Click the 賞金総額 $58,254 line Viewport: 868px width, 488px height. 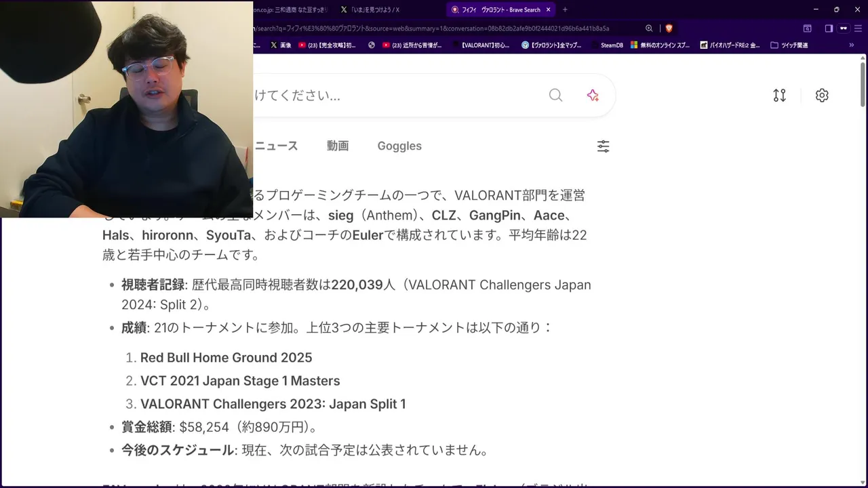220,427
